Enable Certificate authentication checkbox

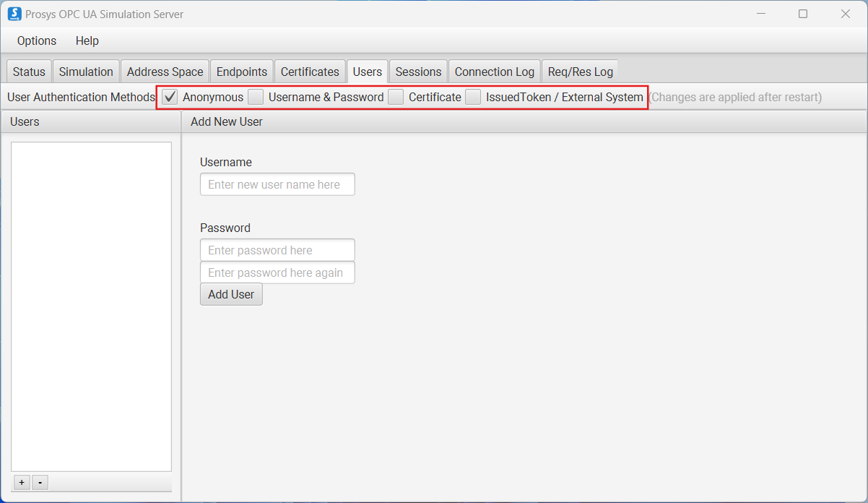(x=396, y=97)
